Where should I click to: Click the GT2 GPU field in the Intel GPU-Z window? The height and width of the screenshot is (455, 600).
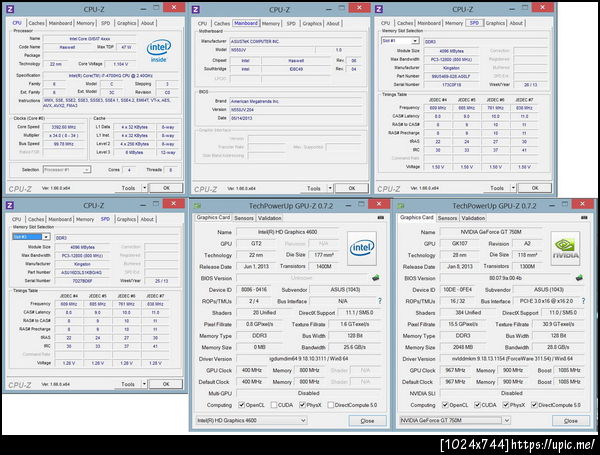[x=256, y=244]
